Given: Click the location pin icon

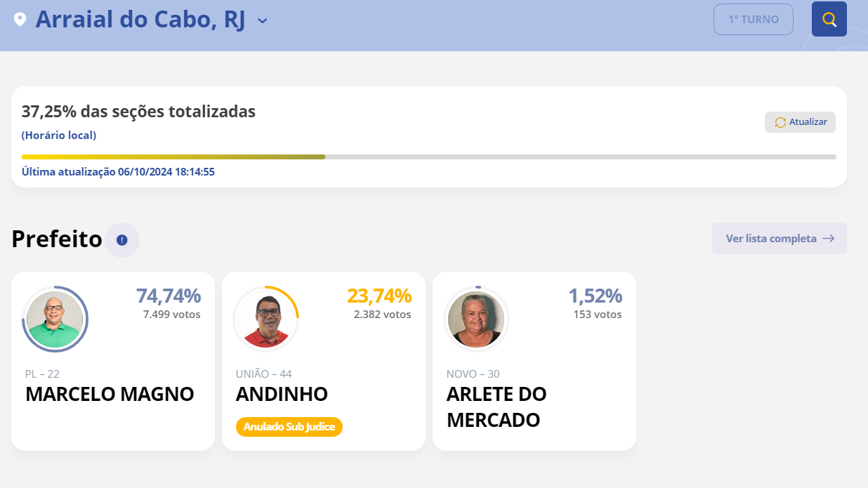Looking at the screenshot, I should 20,19.
